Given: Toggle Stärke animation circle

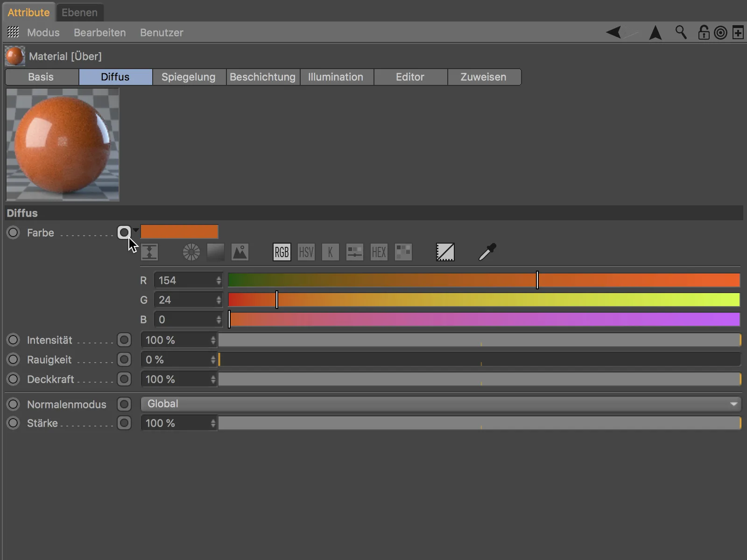Looking at the screenshot, I should [13, 423].
